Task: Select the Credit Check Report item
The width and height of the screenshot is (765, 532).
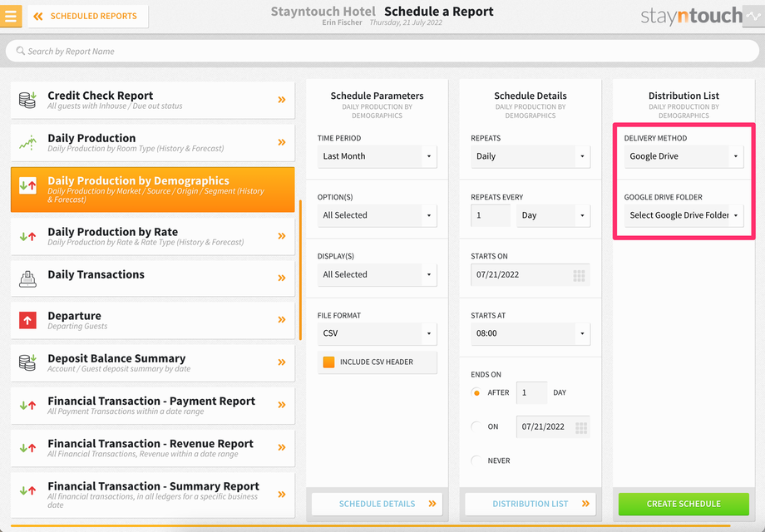Action: [x=153, y=100]
